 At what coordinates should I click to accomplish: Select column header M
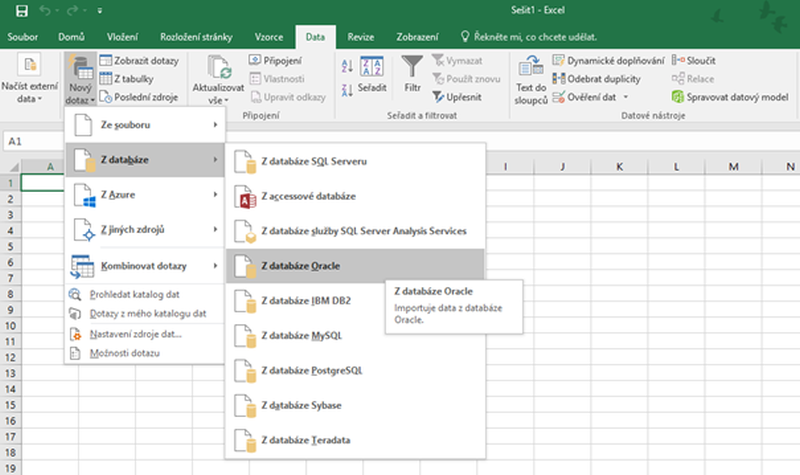pos(733,166)
